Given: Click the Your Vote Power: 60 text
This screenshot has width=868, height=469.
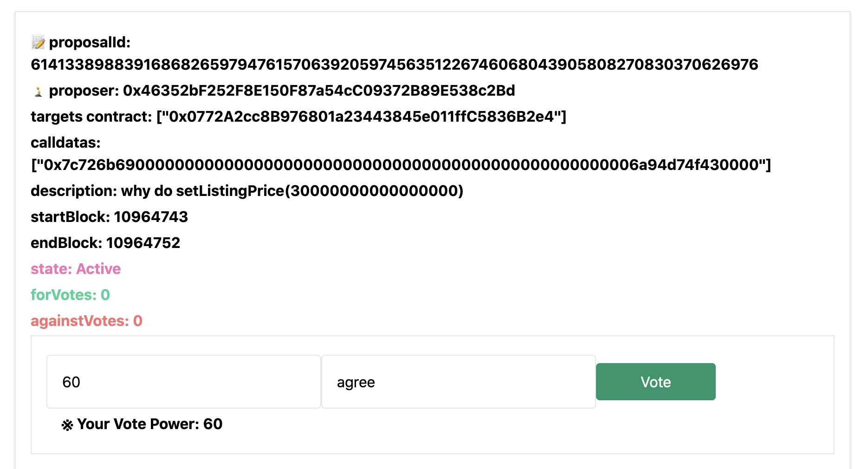Looking at the screenshot, I should (x=149, y=424).
